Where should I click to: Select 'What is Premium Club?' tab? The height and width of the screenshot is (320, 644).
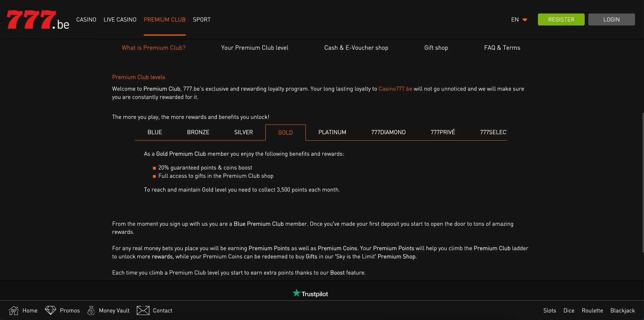tap(153, 48)
